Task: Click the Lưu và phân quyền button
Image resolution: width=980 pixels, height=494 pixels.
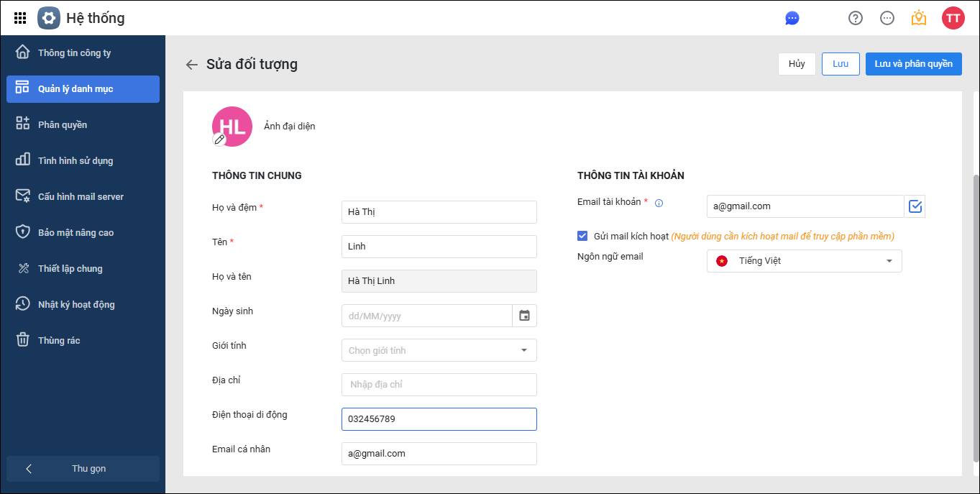Action: pyautogui.click(x=913, y=64)
